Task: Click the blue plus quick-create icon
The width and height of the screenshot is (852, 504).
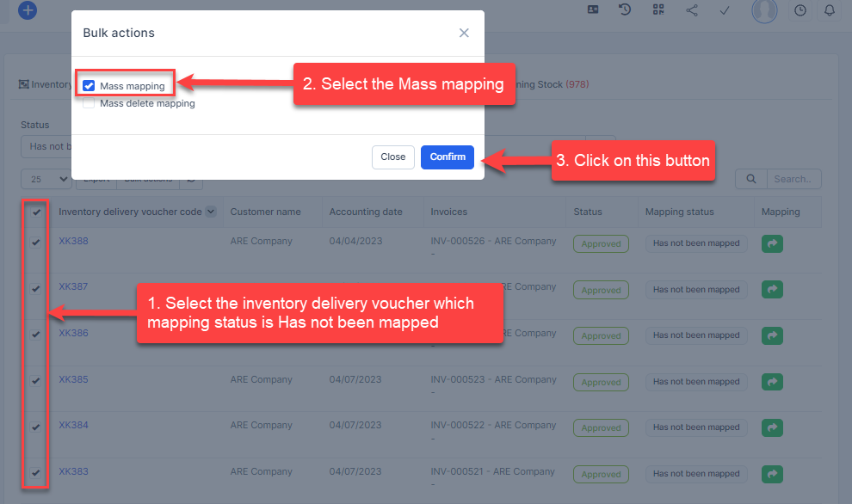Action: (28, 10)
